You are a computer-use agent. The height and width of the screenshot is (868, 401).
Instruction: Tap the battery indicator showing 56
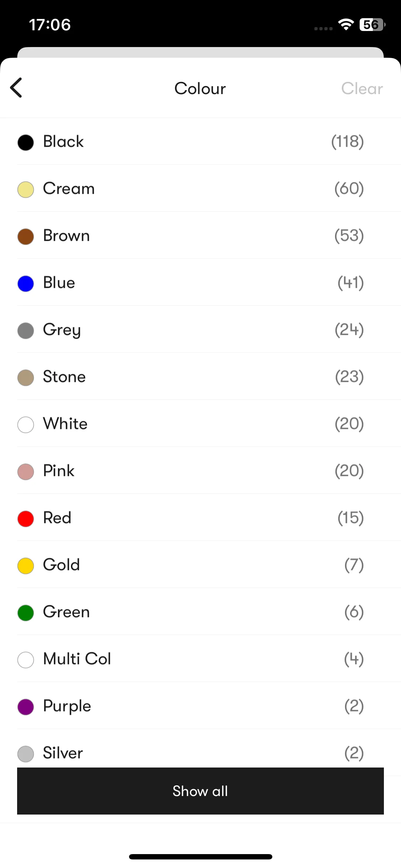click(x=372, y=25)
